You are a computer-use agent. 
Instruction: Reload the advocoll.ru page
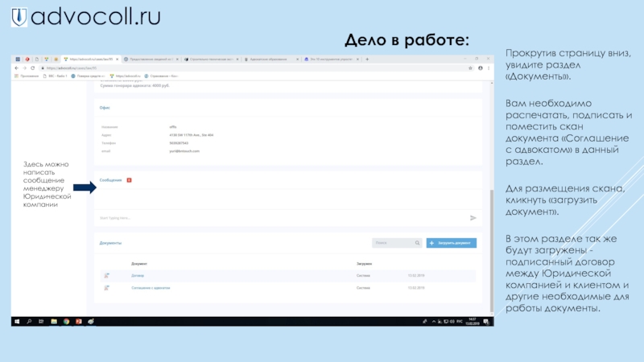coord(33,68)
